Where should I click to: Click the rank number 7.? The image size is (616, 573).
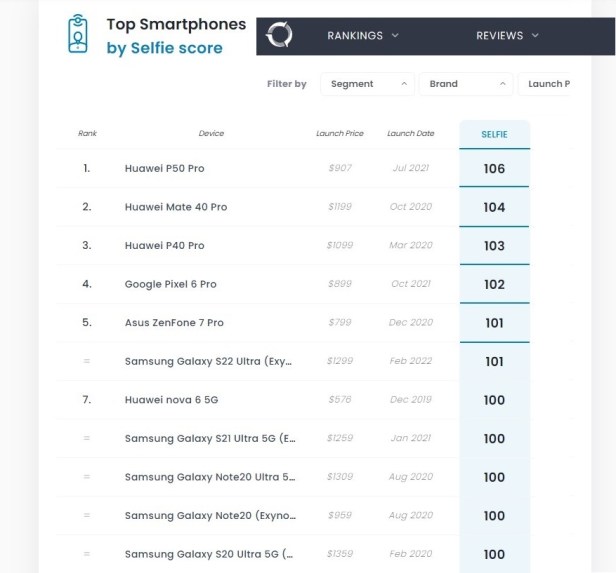pyautogui.click(x=87, y=400)
